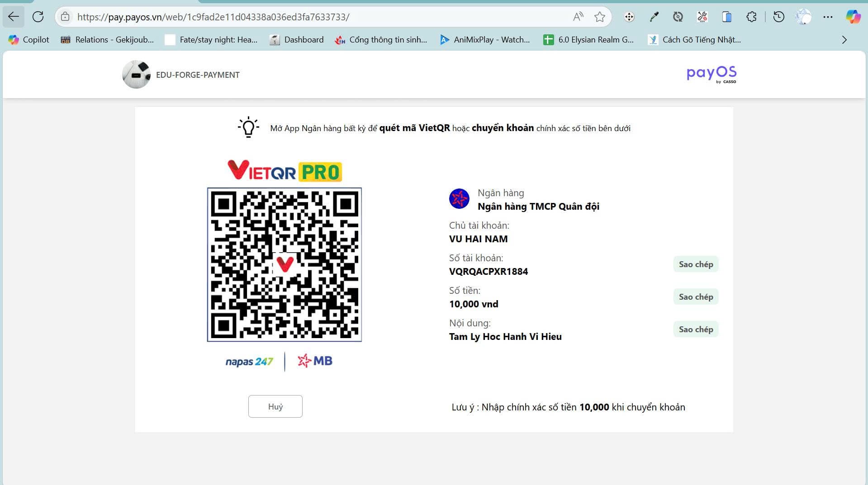Open Cách Gõ Tiếng Nhật... bookmark

click(694, 40)
